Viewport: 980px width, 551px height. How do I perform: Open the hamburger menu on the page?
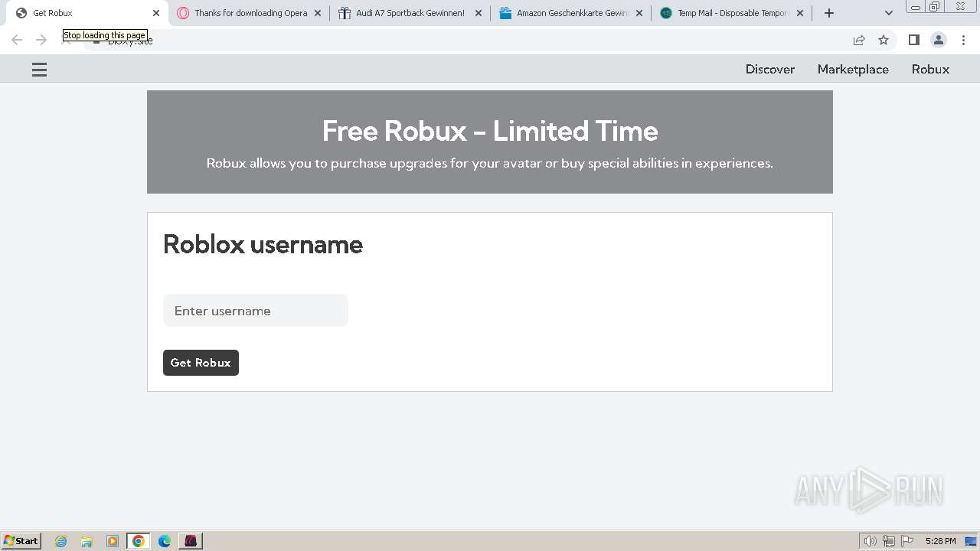39,70
